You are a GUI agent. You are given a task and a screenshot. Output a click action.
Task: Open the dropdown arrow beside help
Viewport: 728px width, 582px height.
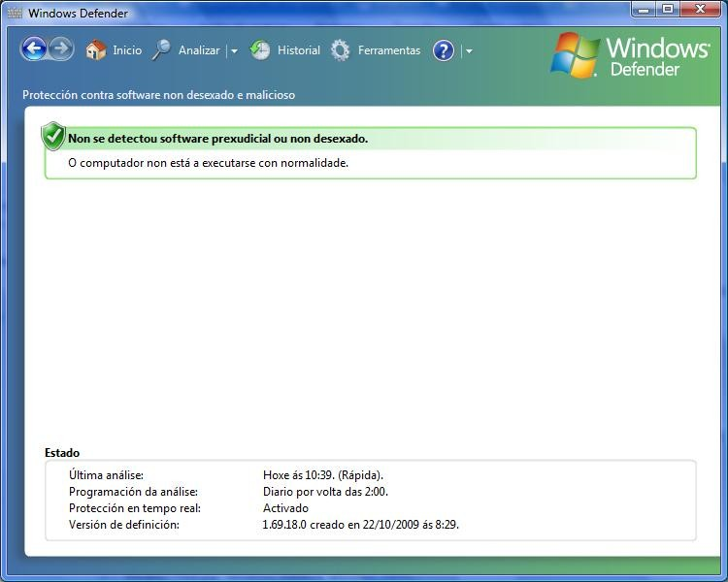(x=469, y=51)
